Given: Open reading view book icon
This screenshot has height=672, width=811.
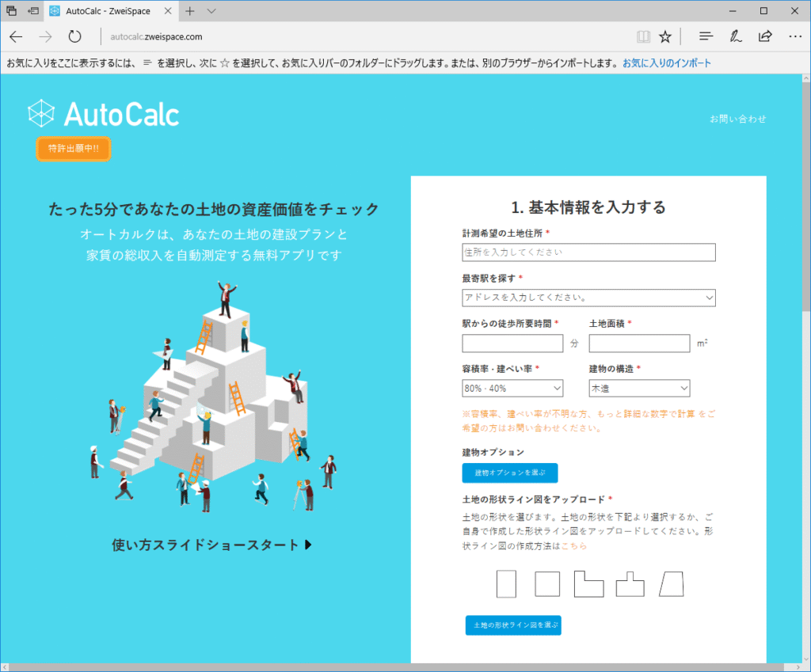Looking at the screenshot, I should point(643,36).
